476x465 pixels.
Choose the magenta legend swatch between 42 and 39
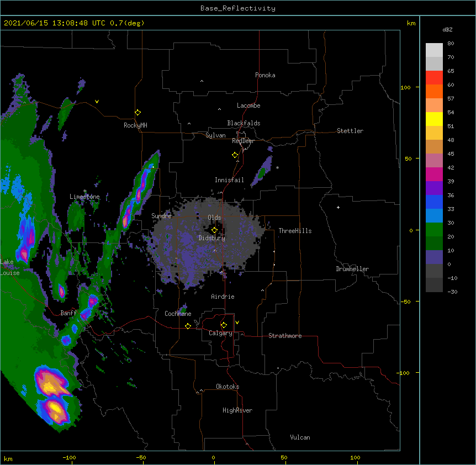[x=434, y=174]
